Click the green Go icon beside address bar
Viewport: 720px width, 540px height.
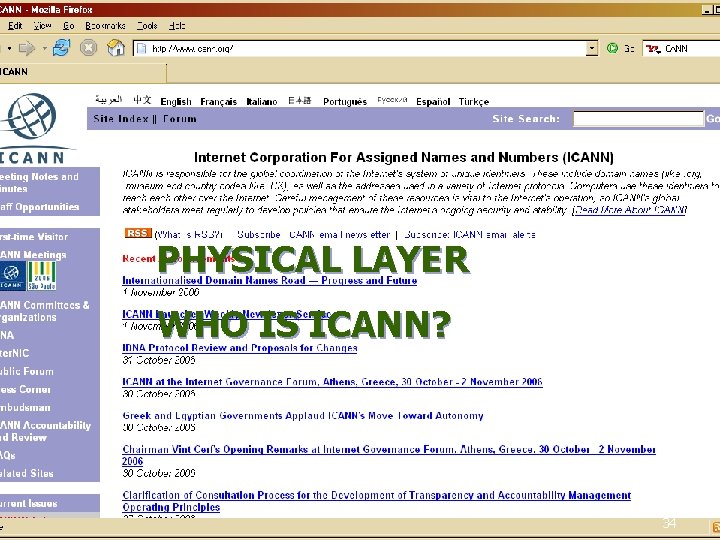[x=612, y=48]
